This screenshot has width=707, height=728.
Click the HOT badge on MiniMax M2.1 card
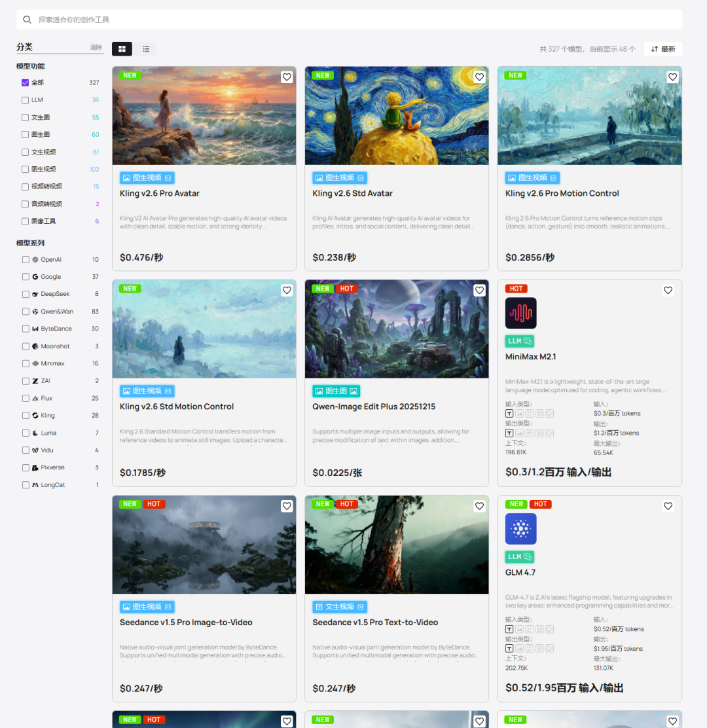(517, 289)
